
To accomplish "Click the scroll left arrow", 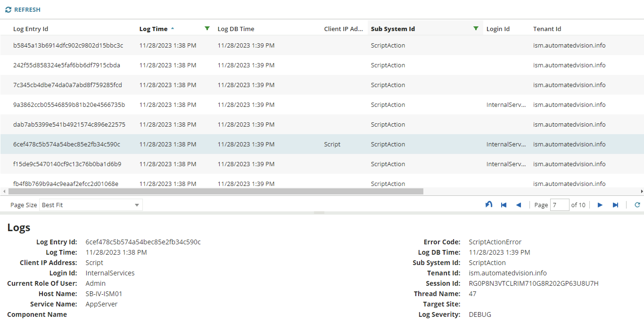I will click(x=4, y=191).
